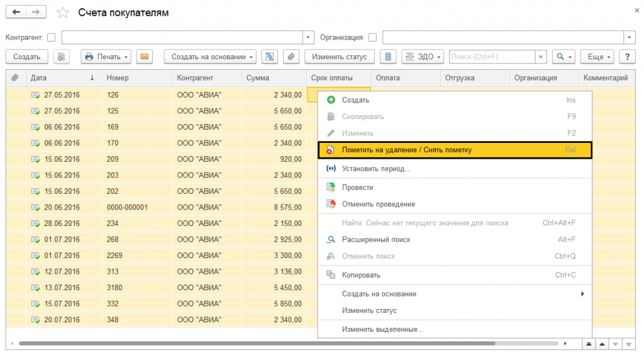Viewport: 644px width, 355px height.
Task: Select Копировать in the context menu
Action: (x=455, y=275)
